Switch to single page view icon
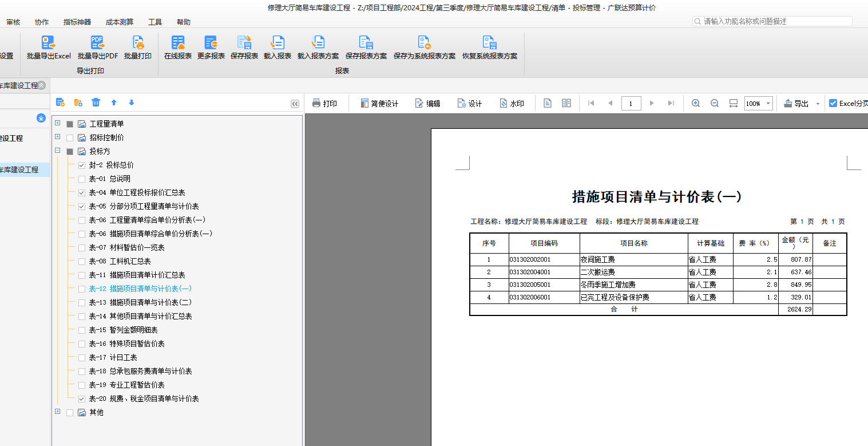Screen dimensions: 868x446 (x=548, y=103)
